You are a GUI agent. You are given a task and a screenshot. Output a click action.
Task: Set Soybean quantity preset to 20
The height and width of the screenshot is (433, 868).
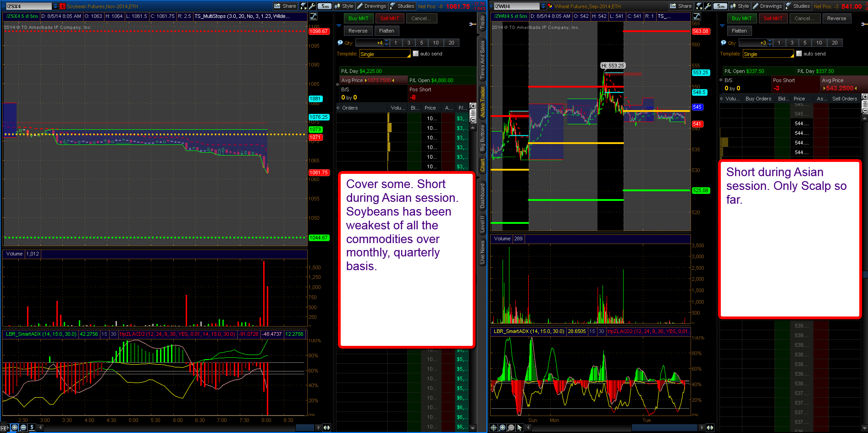pyautogui.click(x=451, y=43)
